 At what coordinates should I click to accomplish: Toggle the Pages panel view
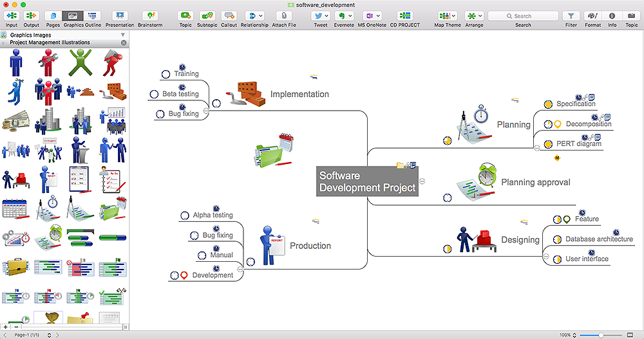[53, 15]
